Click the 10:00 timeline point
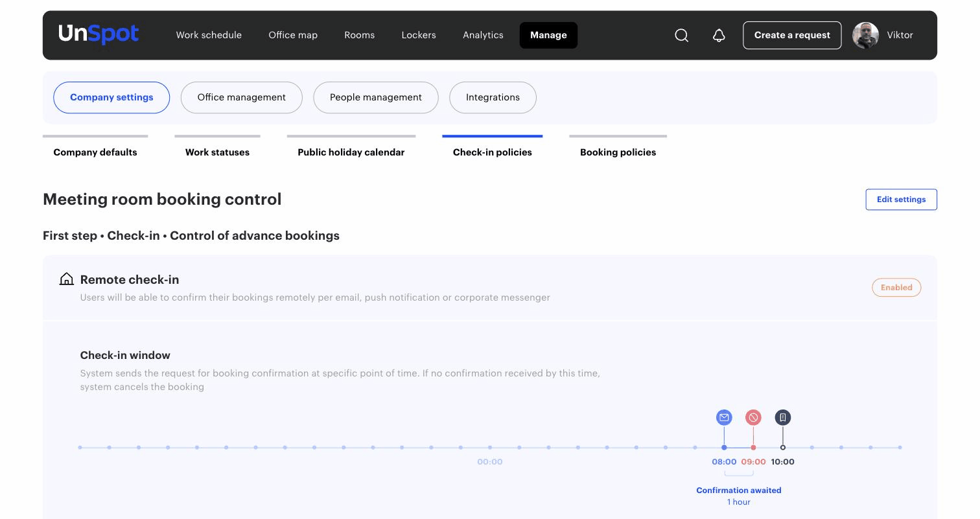 pyautogui.click(x=783, y=447)
